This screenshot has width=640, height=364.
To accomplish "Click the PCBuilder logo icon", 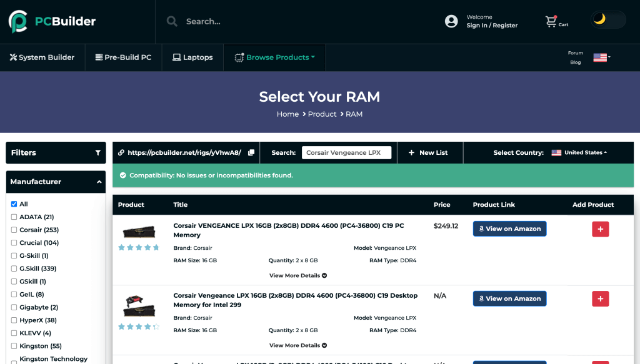I will 18,21.
